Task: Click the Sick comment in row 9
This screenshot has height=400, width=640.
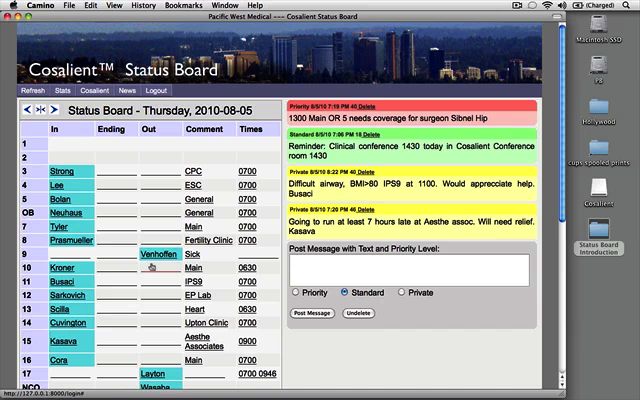Action: click(x=192, y=254)
